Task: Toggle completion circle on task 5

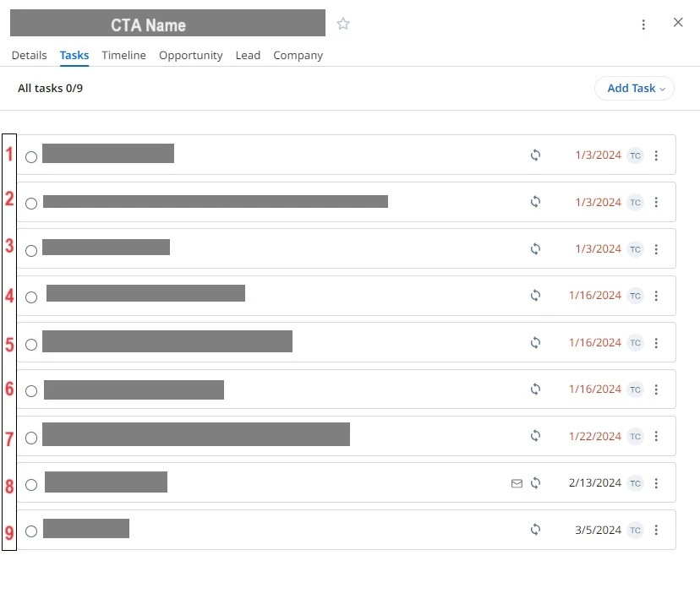Action: pyautogui.click(x=31, y=345)
